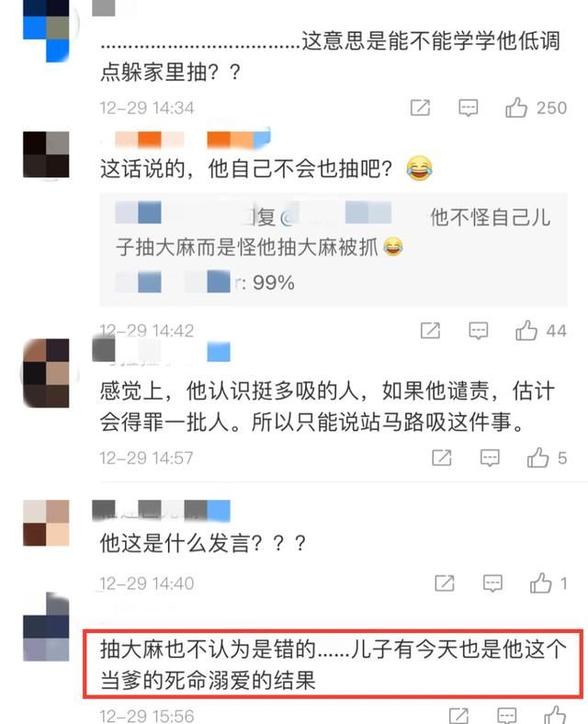
Task: Open reply box for 14:42 comment
Action: pos(478,331)
